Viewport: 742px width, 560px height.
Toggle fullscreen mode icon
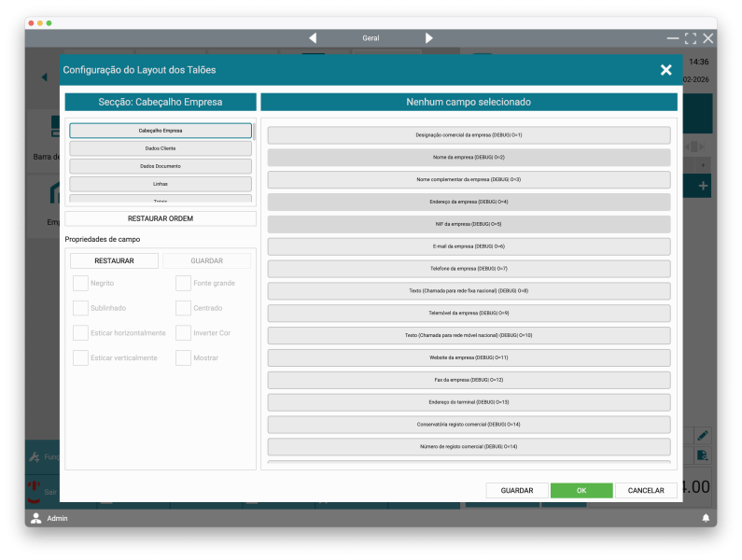[x=691, y=38]
